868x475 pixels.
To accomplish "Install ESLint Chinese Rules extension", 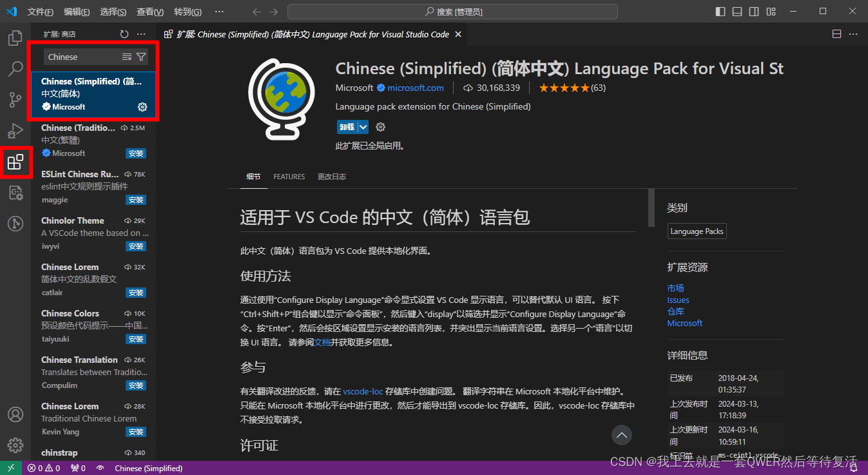I will [136, 200].
